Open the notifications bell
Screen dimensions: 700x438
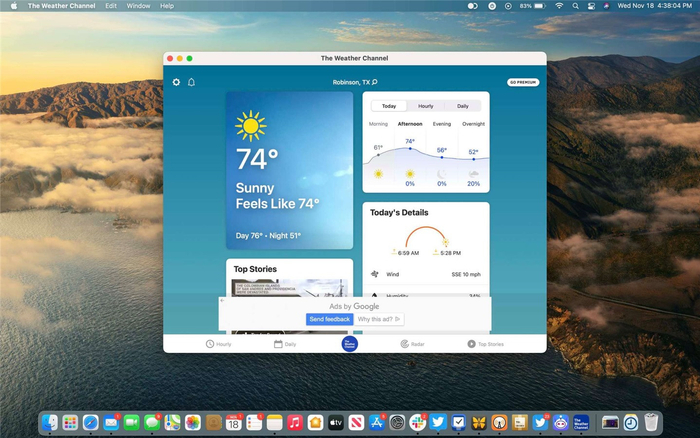[x=192, y=82]
